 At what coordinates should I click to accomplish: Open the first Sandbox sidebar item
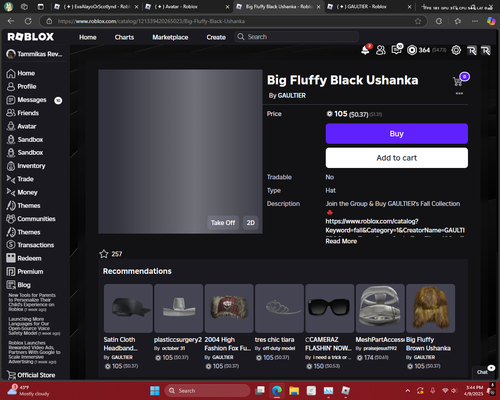pyautogui.click(x=25, y=140)
